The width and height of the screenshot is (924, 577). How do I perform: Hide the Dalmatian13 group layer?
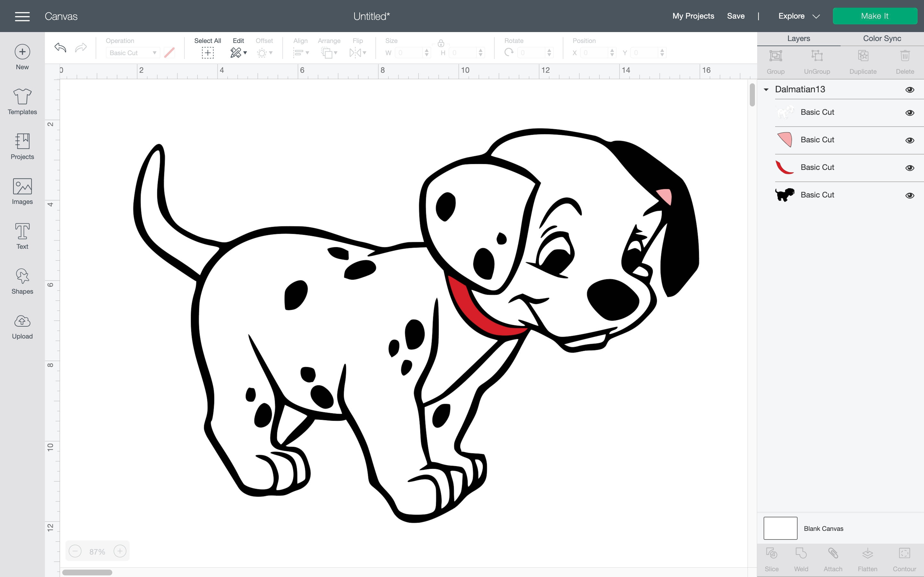[x=910, y=89]
